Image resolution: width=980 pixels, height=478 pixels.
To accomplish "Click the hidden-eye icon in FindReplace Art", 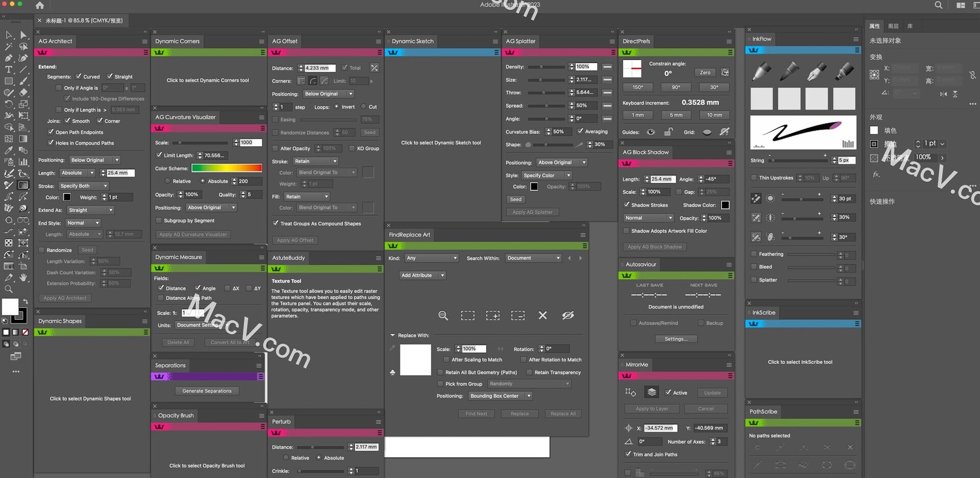I will click(568, 315).
